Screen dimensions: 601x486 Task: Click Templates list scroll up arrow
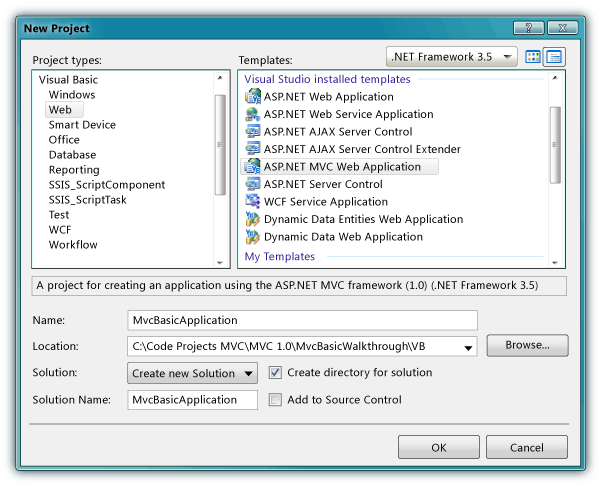(555, 78)
